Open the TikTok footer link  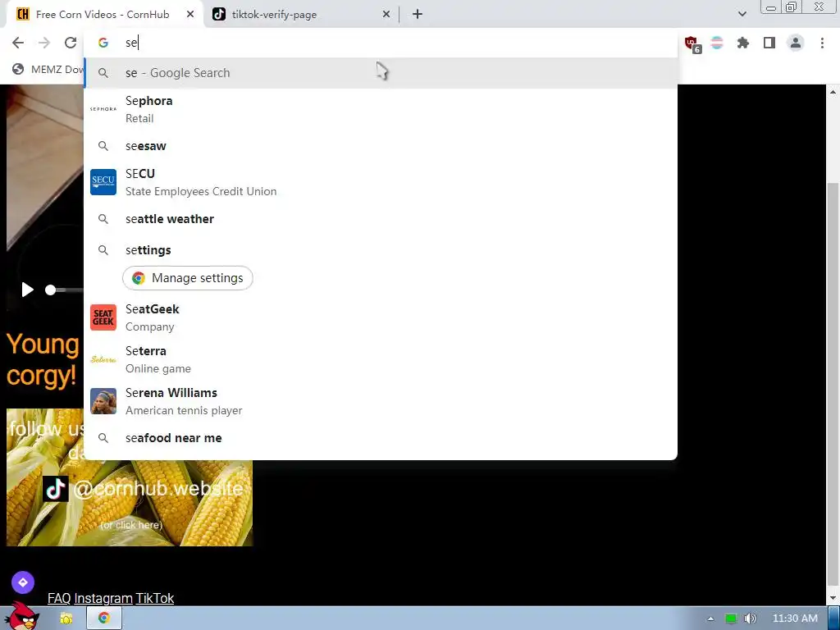(155, 598)
